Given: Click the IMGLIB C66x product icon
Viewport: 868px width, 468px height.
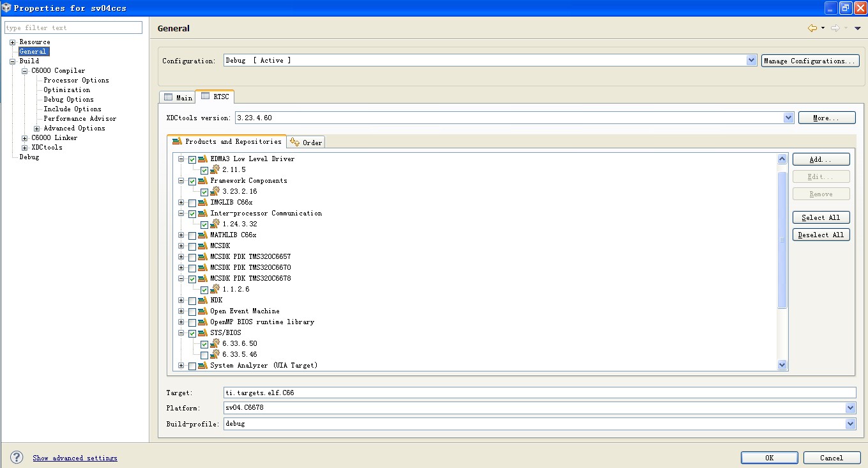Looking at the screenshot, I should click(x=202, y=203).
